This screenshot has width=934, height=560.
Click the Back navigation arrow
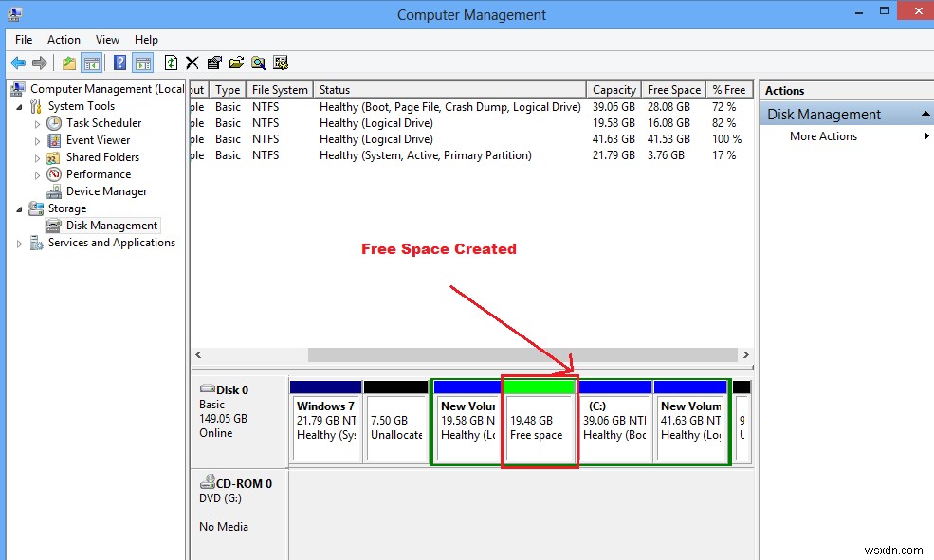(18, 63)
